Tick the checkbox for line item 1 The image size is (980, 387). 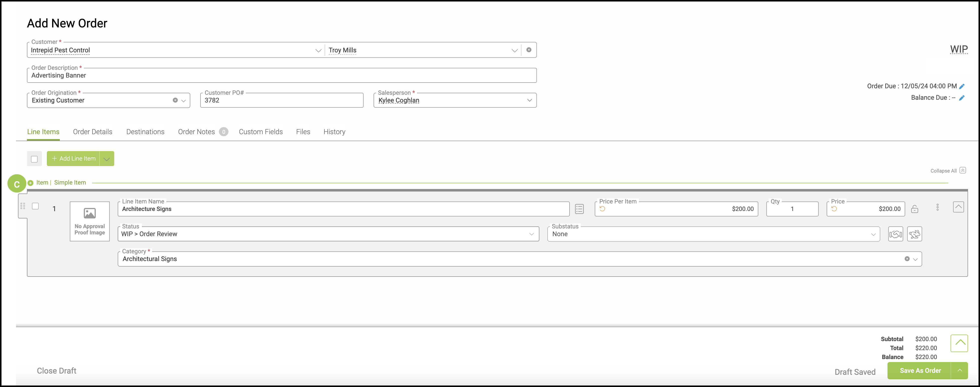[x=35, y=206]
